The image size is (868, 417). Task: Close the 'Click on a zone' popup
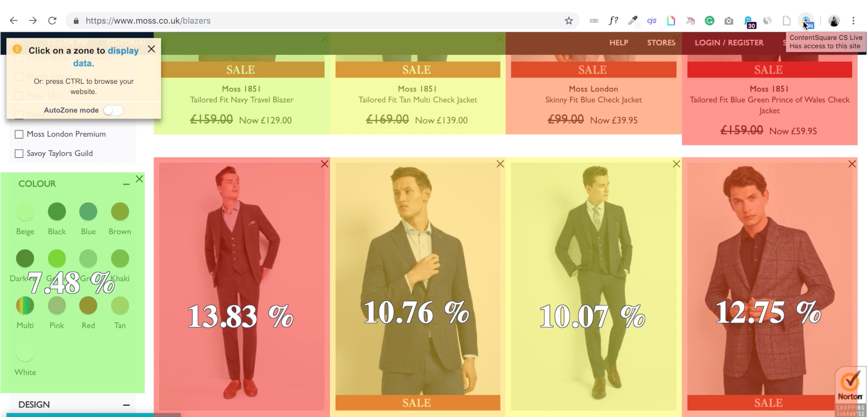click(x=151, y=49)
